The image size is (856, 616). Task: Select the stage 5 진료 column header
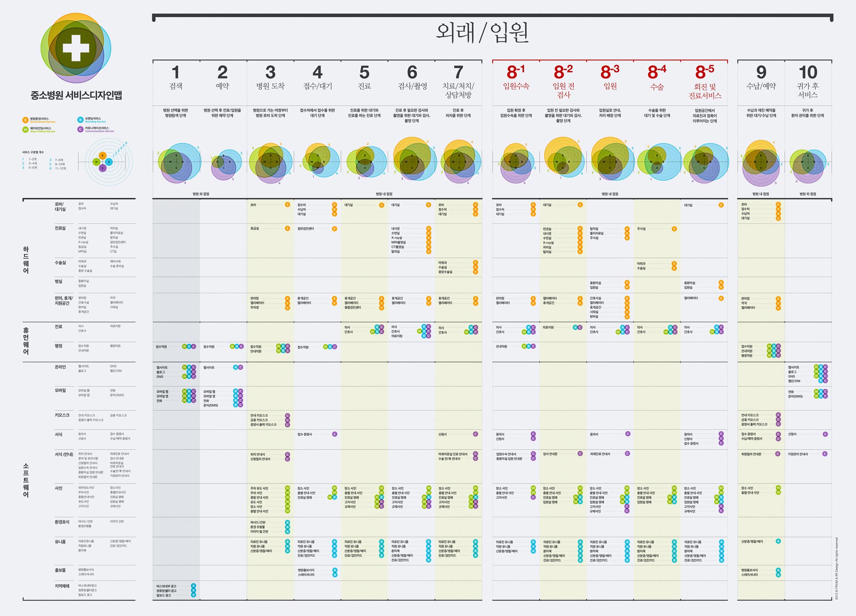tap(364, 77)
